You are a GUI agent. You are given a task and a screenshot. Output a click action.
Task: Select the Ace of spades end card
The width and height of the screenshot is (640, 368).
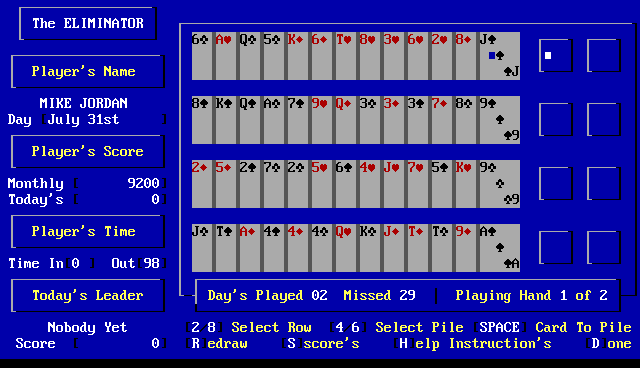(x=500, y=248)
